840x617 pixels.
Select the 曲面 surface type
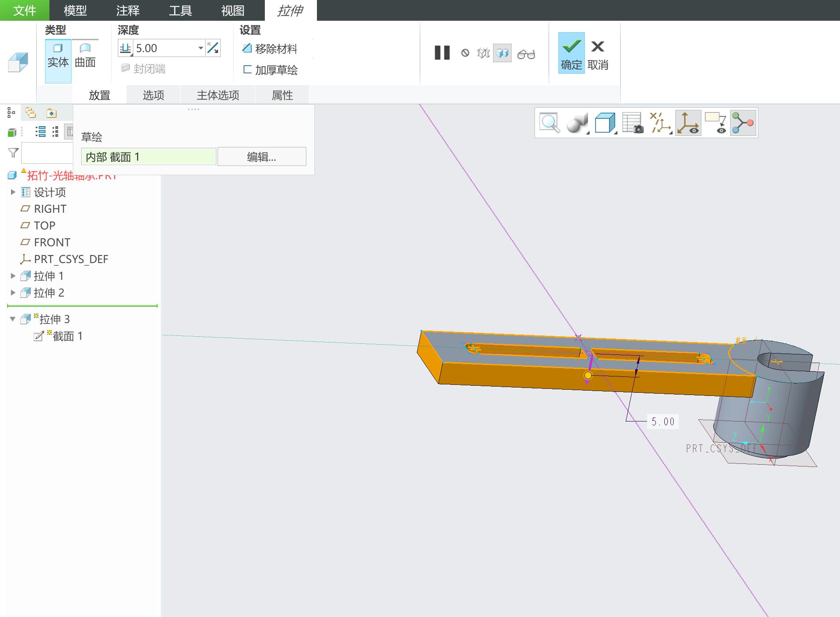[85, 55]
